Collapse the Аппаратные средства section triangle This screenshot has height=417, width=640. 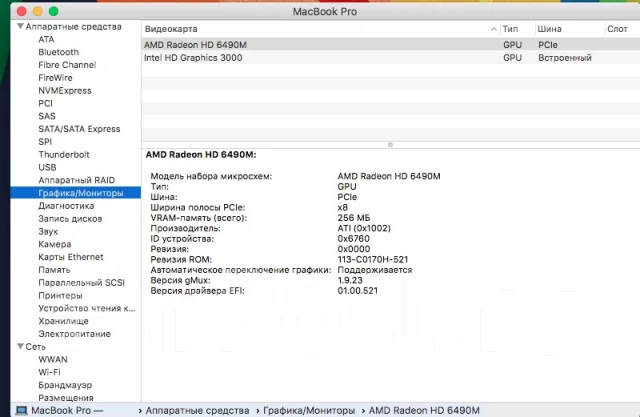point(20,27)
